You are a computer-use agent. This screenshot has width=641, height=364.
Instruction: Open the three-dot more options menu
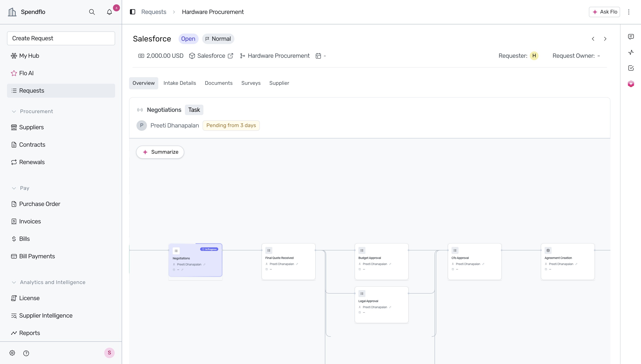(629, 12)
